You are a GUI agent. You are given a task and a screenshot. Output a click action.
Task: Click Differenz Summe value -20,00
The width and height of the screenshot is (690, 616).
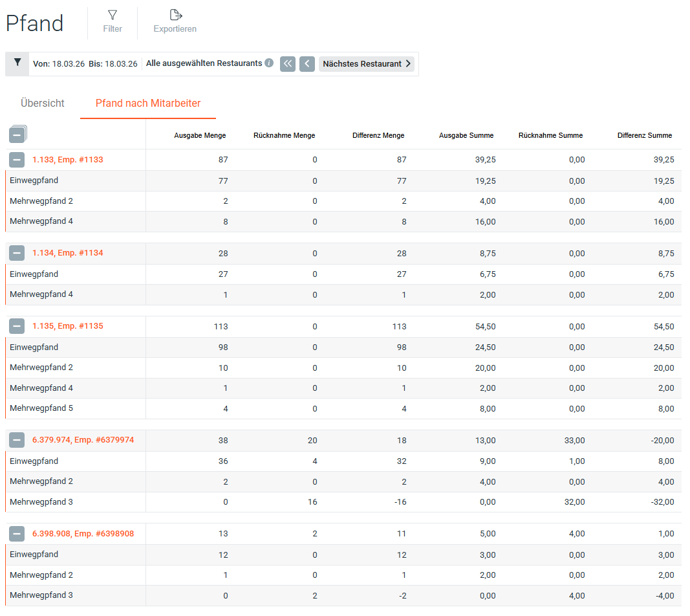click(x=662, y=440)
